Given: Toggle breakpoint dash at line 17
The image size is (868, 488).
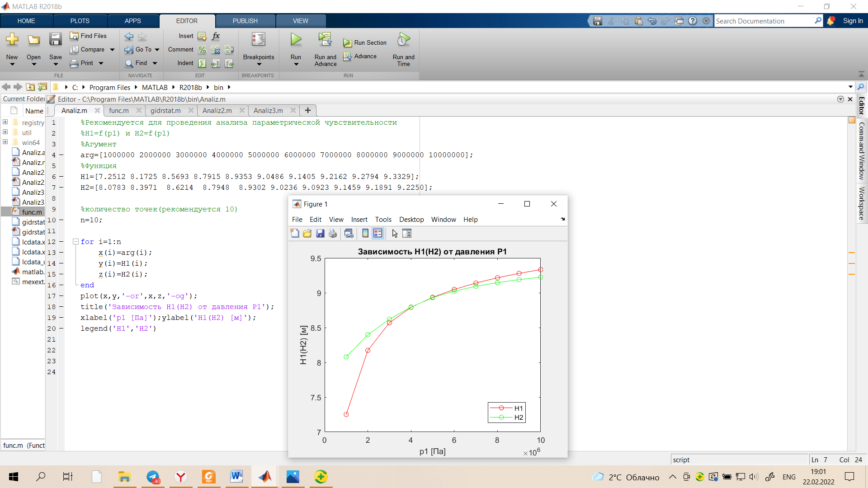Looking at the screenshot, I should click(x=61, y=296).
